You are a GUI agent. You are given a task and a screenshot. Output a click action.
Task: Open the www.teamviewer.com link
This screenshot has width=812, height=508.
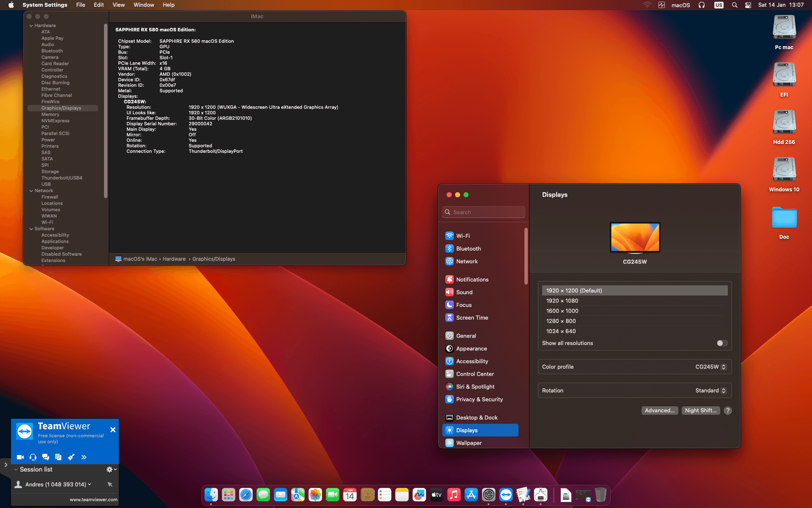pos(93,500)
